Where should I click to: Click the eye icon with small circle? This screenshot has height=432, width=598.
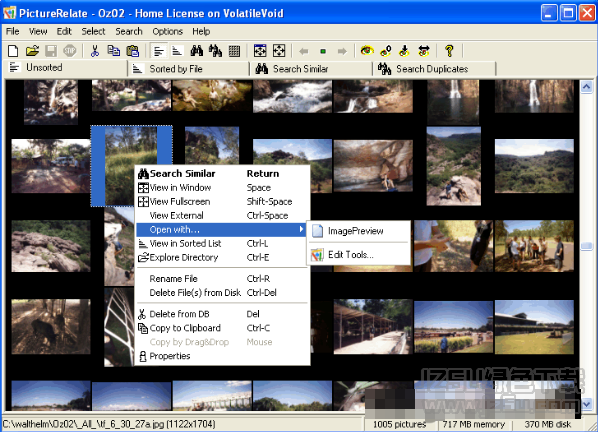[x=386, y=50]
